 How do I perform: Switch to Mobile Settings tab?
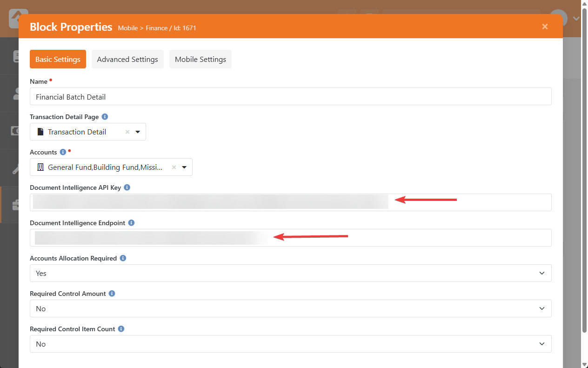coord(200,59)
